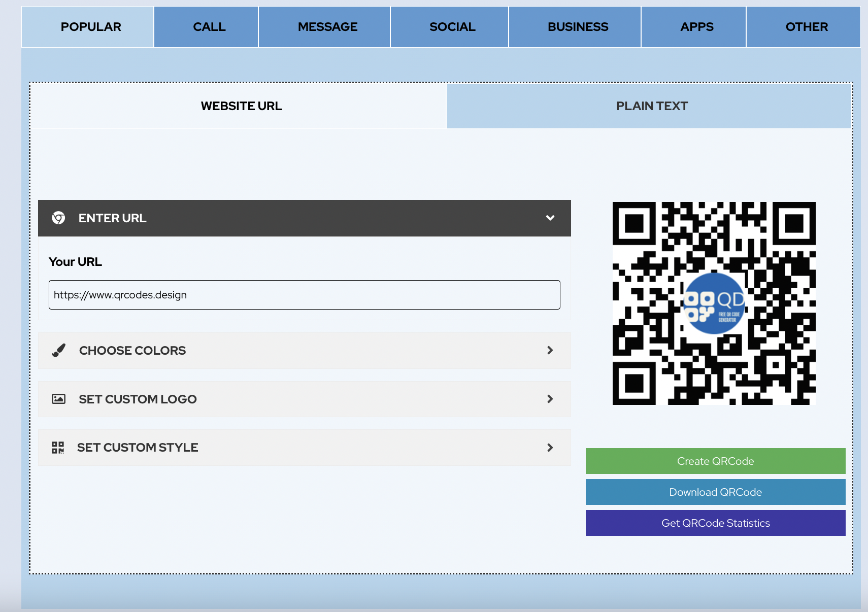Screen dimensions: 868x612
Task: Click the paintbrush icon for Choose Colors
Action: [x=59, y=351]
